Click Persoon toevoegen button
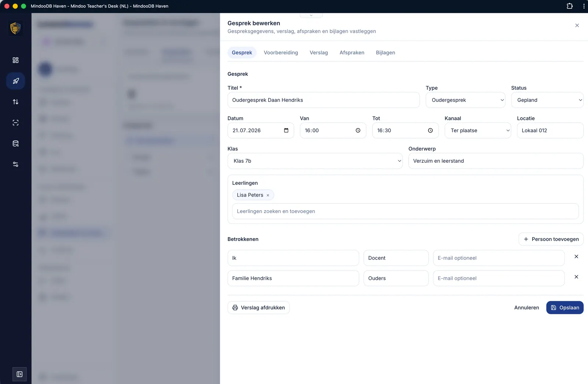 pyautogui.click(x=551, y=239)
